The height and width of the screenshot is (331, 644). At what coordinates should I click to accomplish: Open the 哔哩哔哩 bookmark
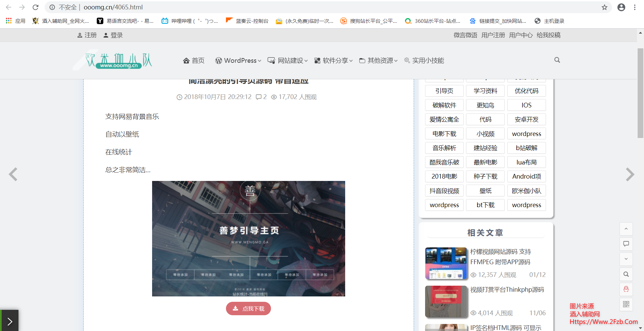189,21
